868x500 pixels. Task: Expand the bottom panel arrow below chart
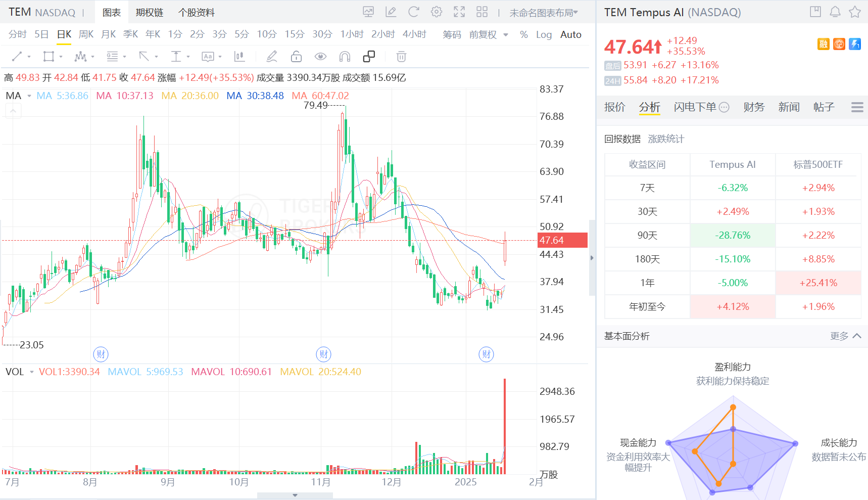(x=295, y=495)
